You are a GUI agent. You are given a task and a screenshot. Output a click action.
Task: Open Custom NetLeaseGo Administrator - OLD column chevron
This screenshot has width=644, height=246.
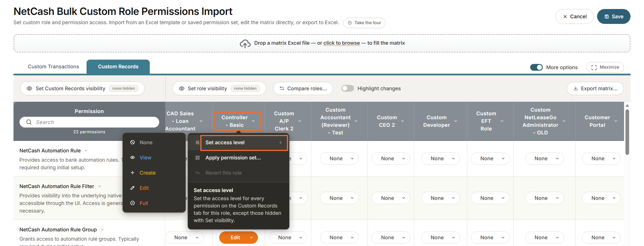coord(564,121)
